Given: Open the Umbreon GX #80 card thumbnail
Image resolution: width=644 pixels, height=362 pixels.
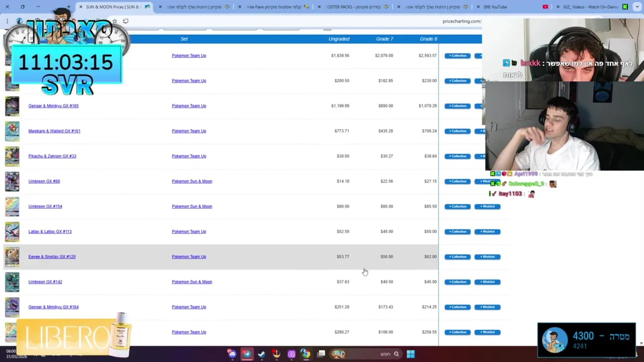Looking at the screenshot, I should [12, 182].
